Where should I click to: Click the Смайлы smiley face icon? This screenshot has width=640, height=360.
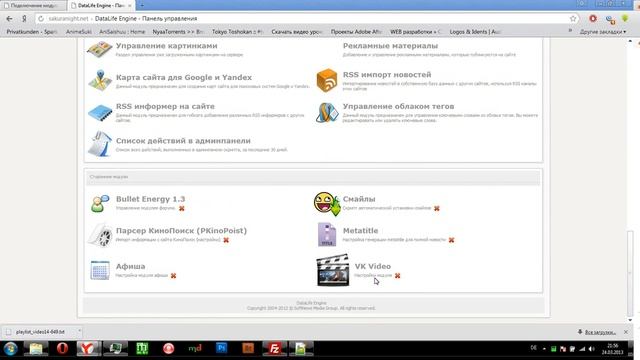coord(327,203)
